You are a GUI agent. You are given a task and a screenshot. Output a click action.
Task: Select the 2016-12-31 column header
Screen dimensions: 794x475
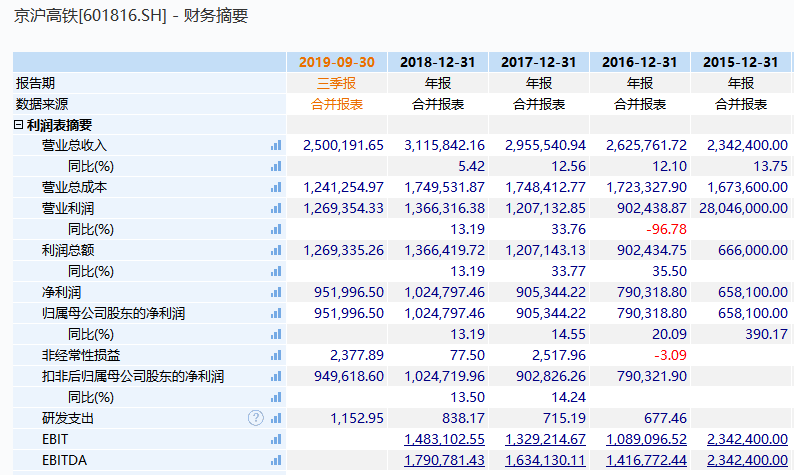(640, 62)
